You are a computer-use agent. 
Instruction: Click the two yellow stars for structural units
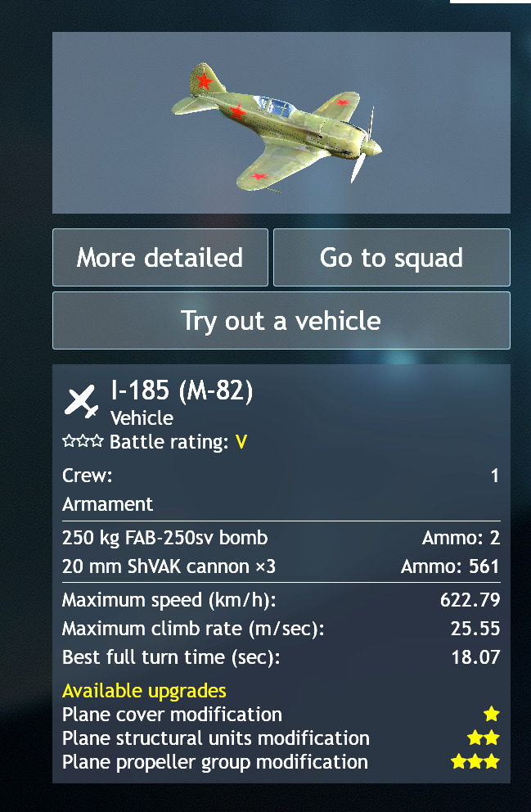click(x=483, y=738)
